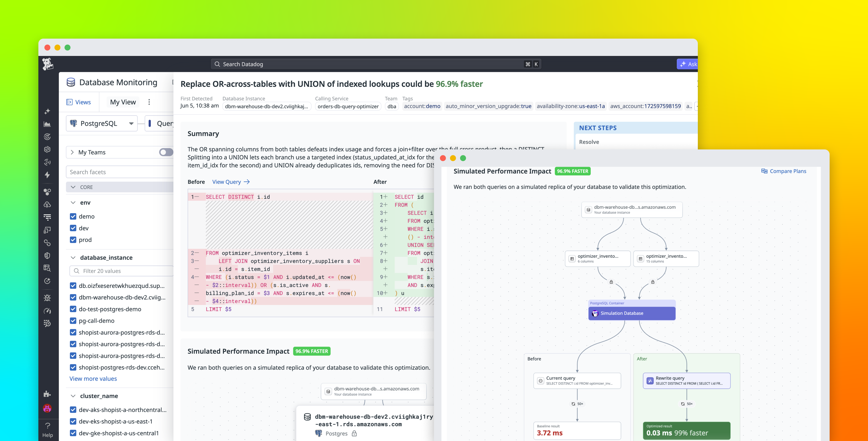Click the account:demo tag
This screenshot has height=441, width=868.
[x=422, y=106]
